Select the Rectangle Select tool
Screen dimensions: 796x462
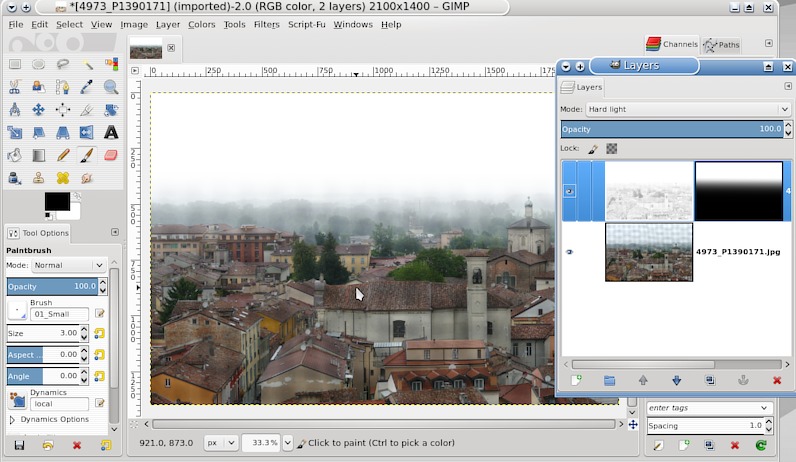pyautogui.click(x=15, y=64)
